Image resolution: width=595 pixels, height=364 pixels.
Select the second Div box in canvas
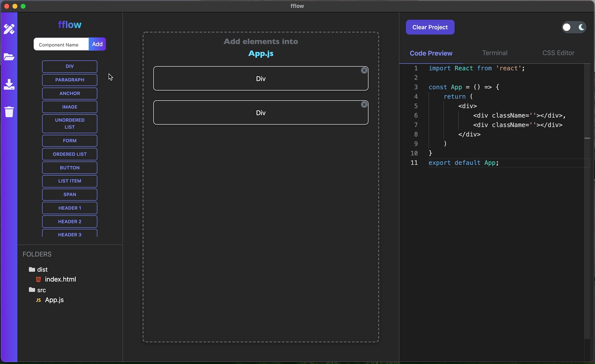click(x=261, y=113)
